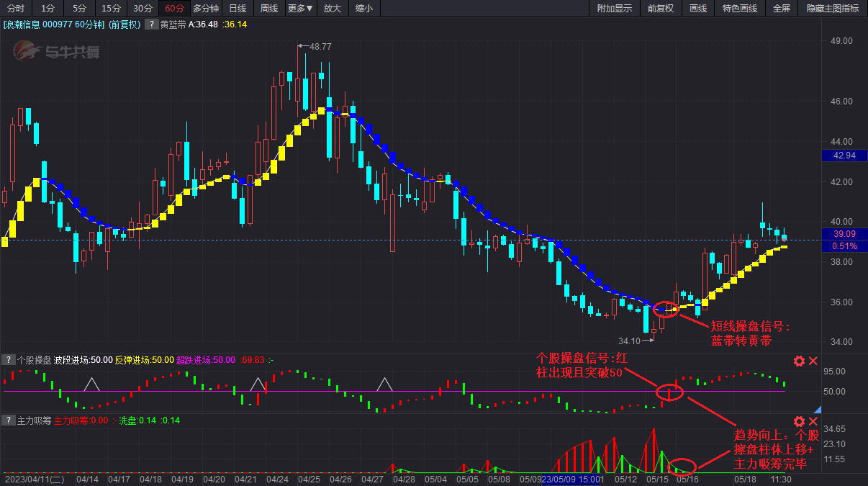Open settings gear of 主力吸筹 panel

(x=799, y=421)
